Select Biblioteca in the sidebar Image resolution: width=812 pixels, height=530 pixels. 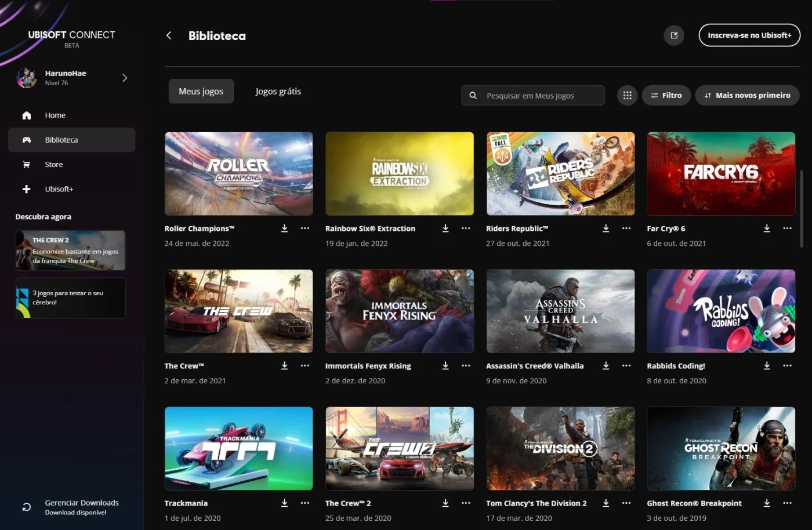tap(72, 140)
